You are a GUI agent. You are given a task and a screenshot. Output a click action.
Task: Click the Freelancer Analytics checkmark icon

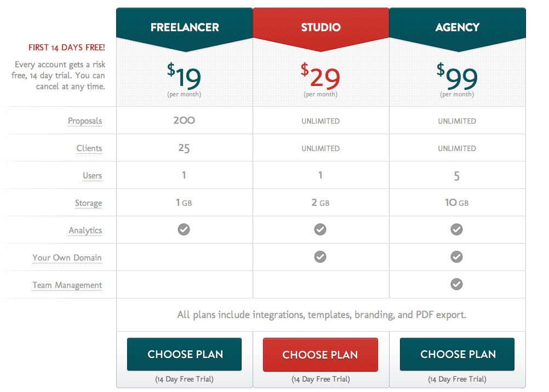pyautogui.click(x=184, y=229)
